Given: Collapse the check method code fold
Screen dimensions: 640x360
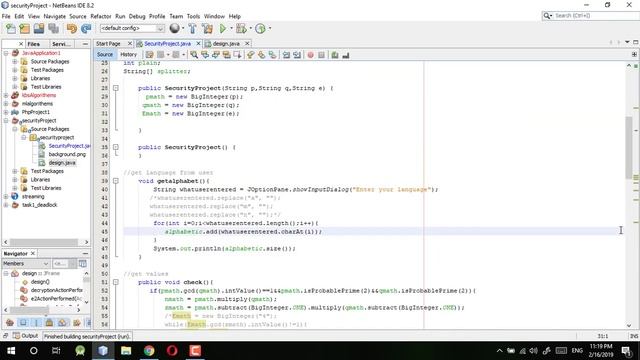Looking at the screenshot, I should 116,282.
